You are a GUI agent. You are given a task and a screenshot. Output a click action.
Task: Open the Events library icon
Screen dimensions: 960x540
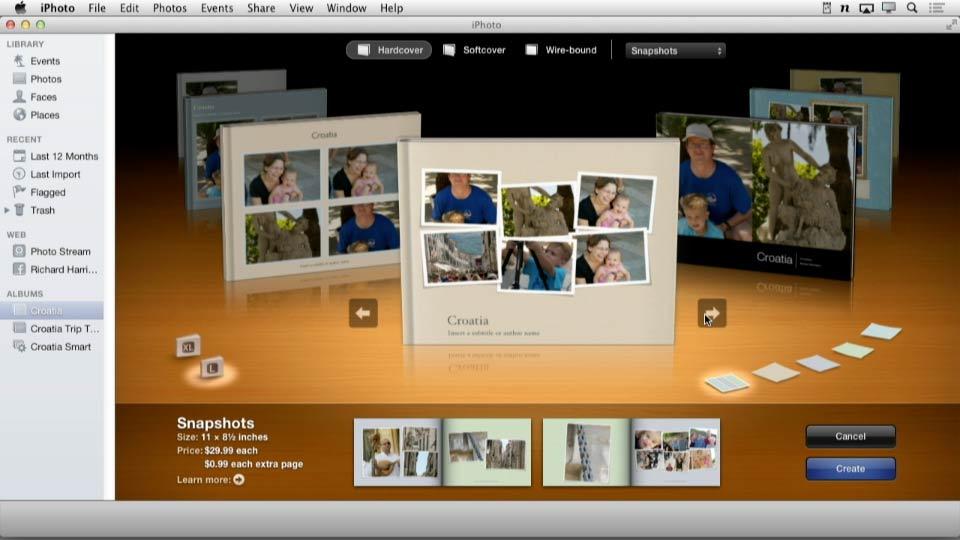19,61
